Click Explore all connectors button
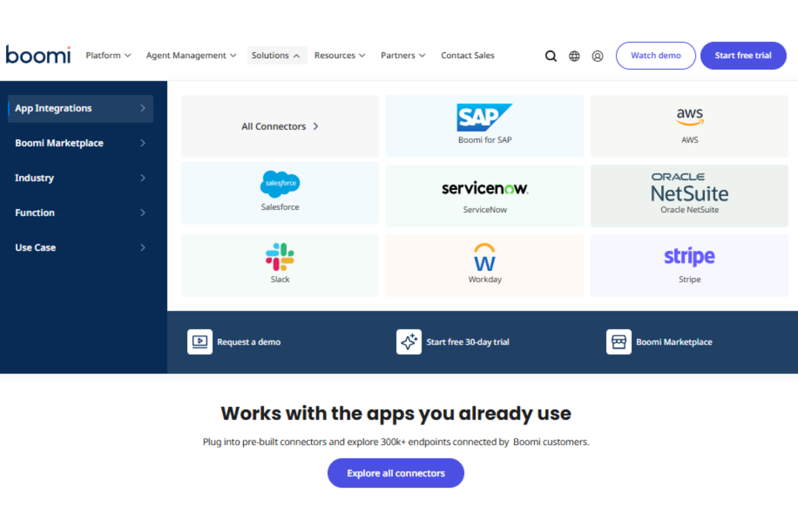 pyautogui.click(x=396, y=473)
